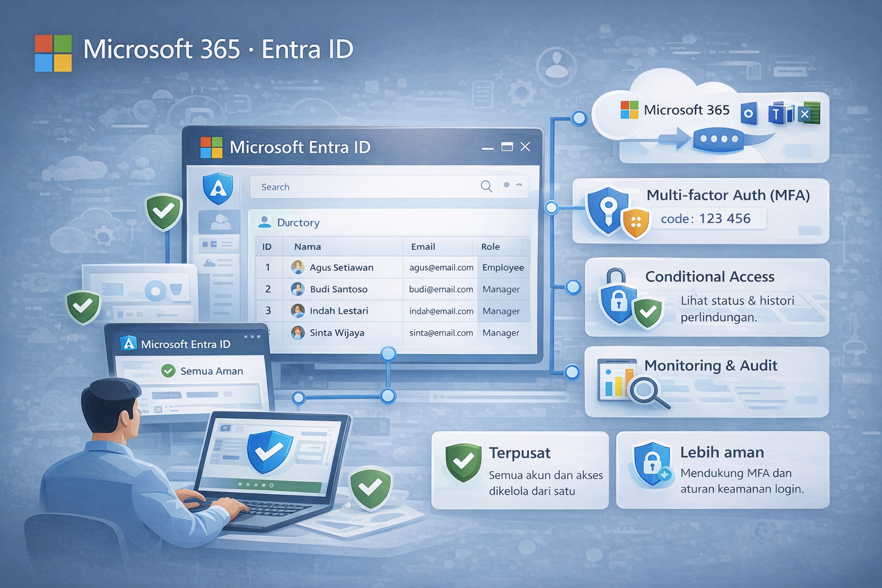Viewport: 882px width, 588px height.
Task: Click the user icon next to Durctory
Action: click(x=265, y=222)
